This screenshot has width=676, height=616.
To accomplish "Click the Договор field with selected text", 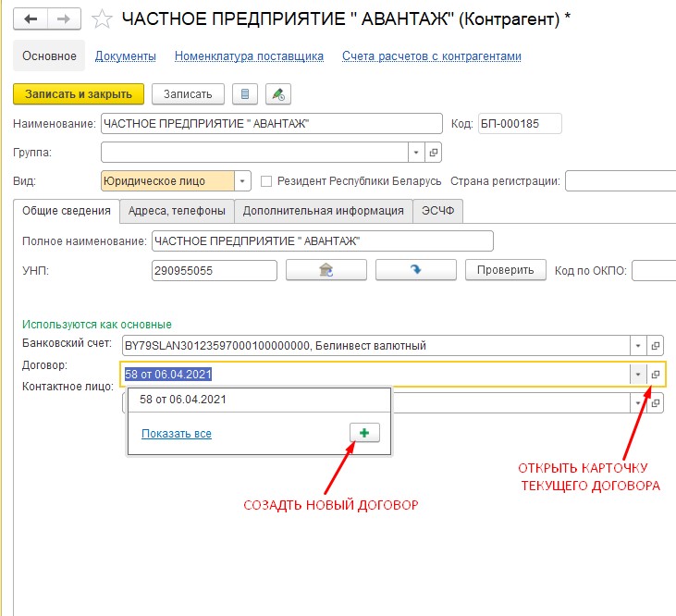I will tap(375, 375).
